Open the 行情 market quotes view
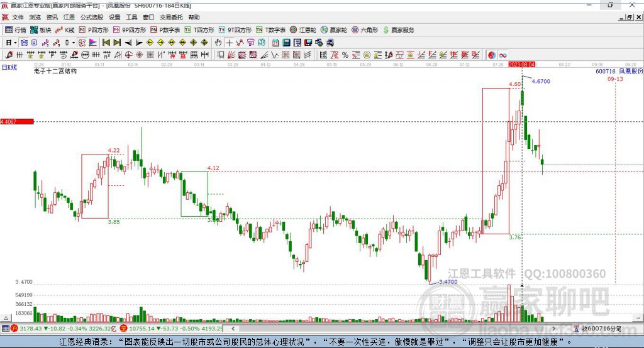This screenshot has width=644, height=348. (15, 30)
